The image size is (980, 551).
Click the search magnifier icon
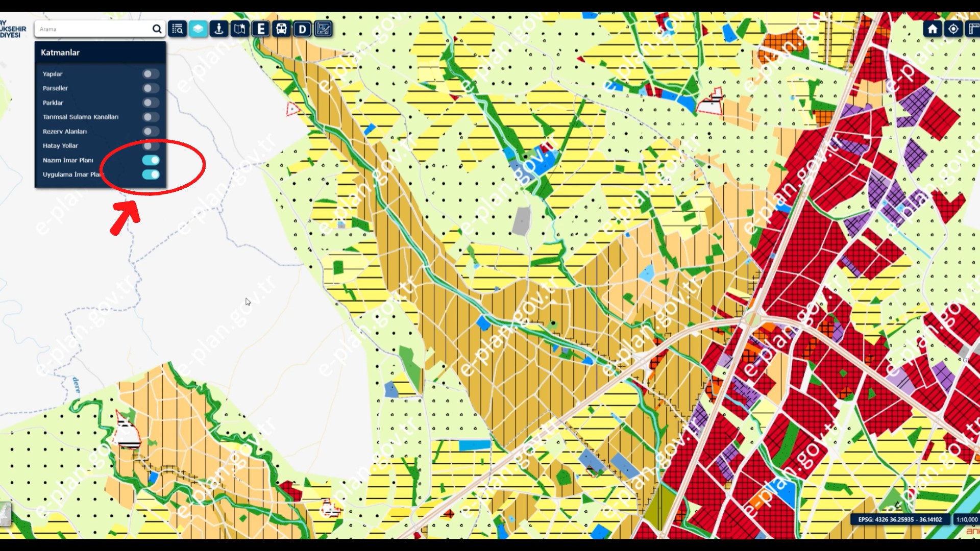pos(157,29)
